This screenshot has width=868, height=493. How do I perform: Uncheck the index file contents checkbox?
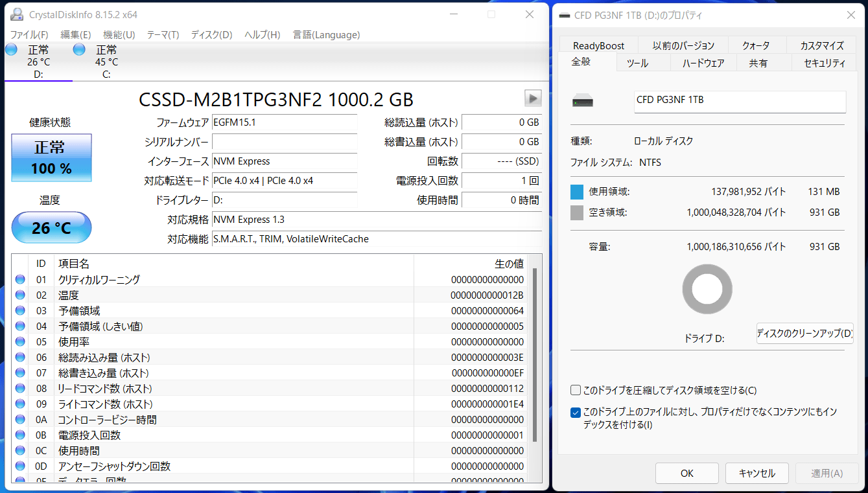pyautogui.click(x=576, y=412)
